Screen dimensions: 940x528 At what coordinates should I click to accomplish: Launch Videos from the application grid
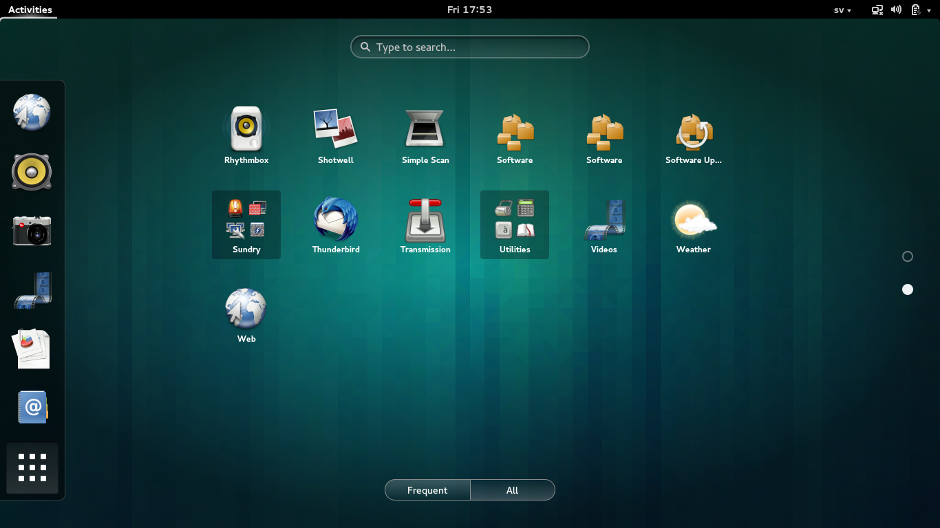604,225
